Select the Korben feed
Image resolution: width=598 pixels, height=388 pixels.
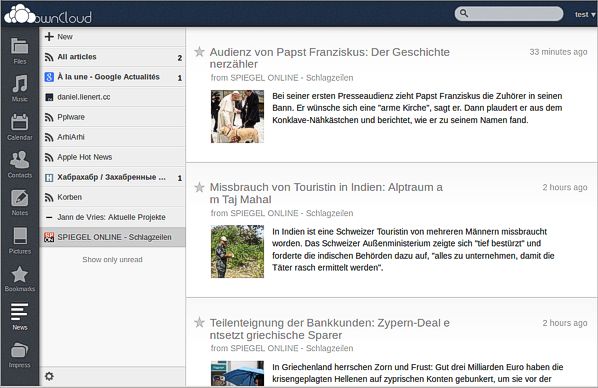[x=113, y=197]
